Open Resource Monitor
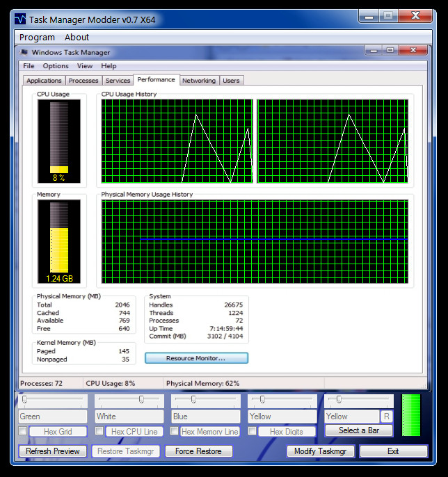The image size is (448, 477). 196,358
